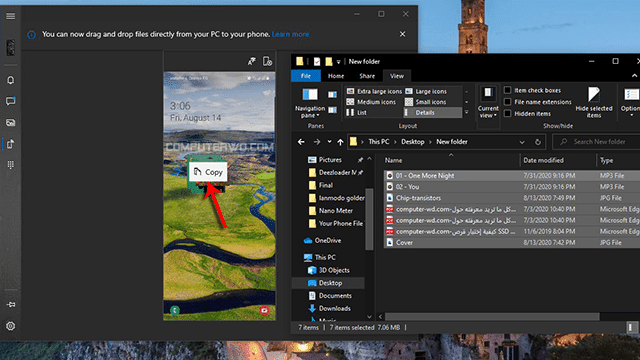Viewport: 640px width, 360px height.
Task: Select Large icons layout
Action: (x=426, y=91)
